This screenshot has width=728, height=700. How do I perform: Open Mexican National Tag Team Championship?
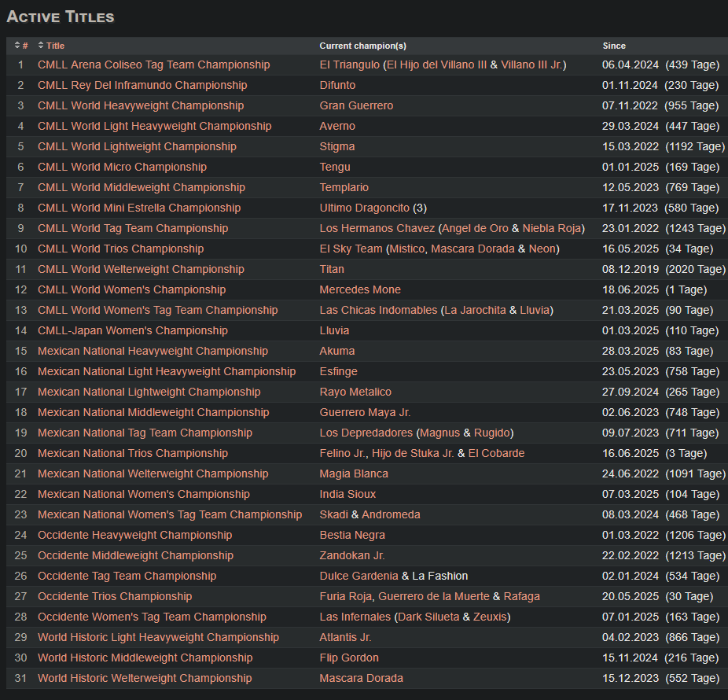tap(145, 433)
